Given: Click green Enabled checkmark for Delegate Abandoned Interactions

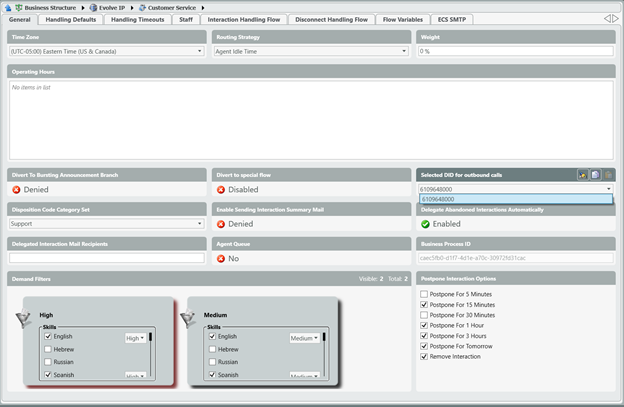Looking at the screenshot, I should point(426,224).
